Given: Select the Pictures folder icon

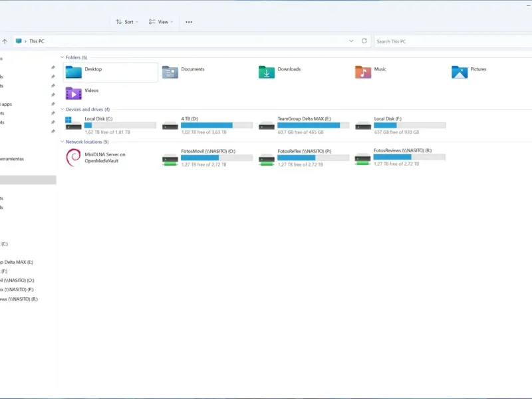Looking at the screenshot, I should click(460, 72).
